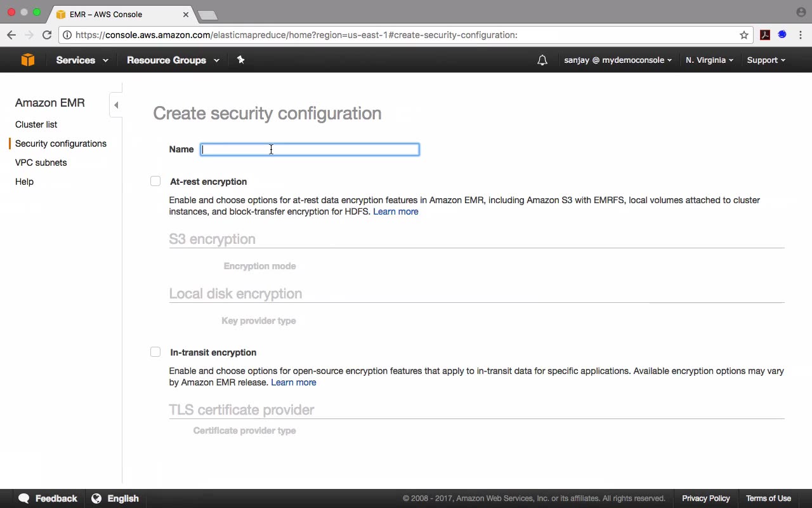Enable In-transit encryption checkbox

click(x=155, y=352)
